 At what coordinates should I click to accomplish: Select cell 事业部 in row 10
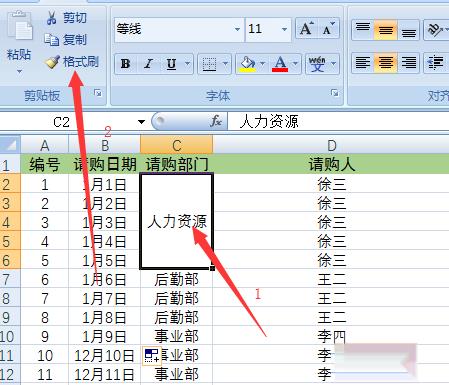click(176, 336)
